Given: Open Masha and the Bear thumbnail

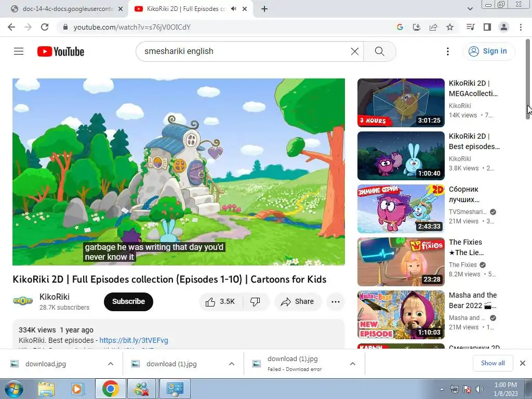Looking at the screenshot, I should [401, 314].
